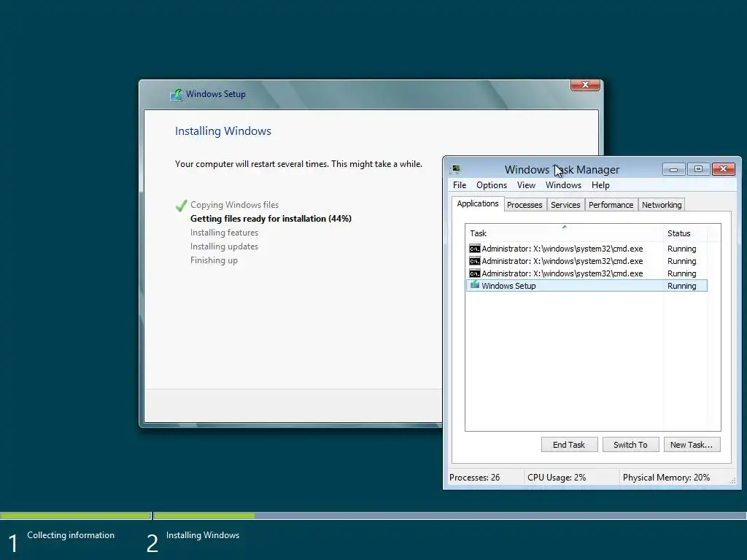Click 'Physical Memory: 20%' in status bar
Screen dimensions: 747x560
(x=666, y=478)
